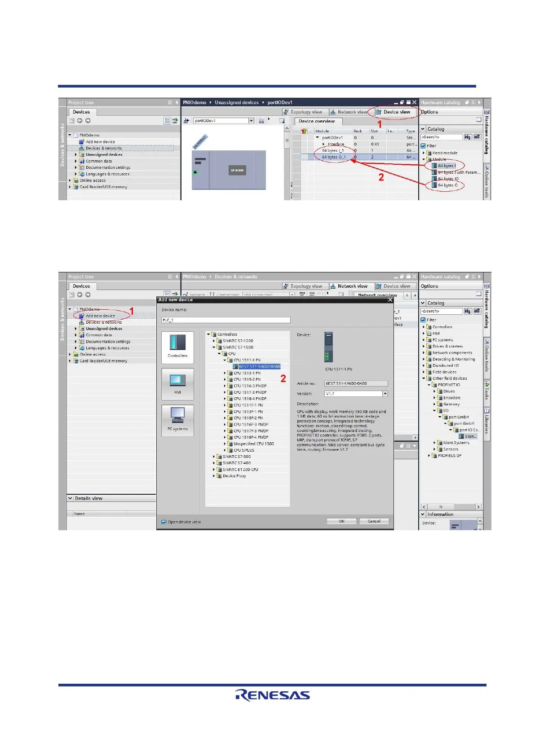Click catalog horizontal scrollbar below PROFIBUS DP
The width and height of the screenshot is (535, 756).
[x=451, y=507]
